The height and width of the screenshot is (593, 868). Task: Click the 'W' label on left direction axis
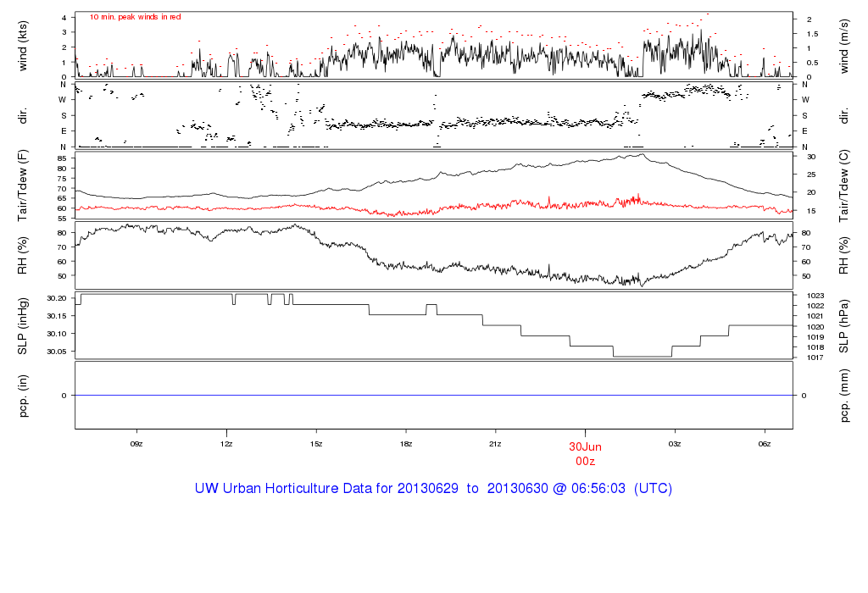point(63,100)
